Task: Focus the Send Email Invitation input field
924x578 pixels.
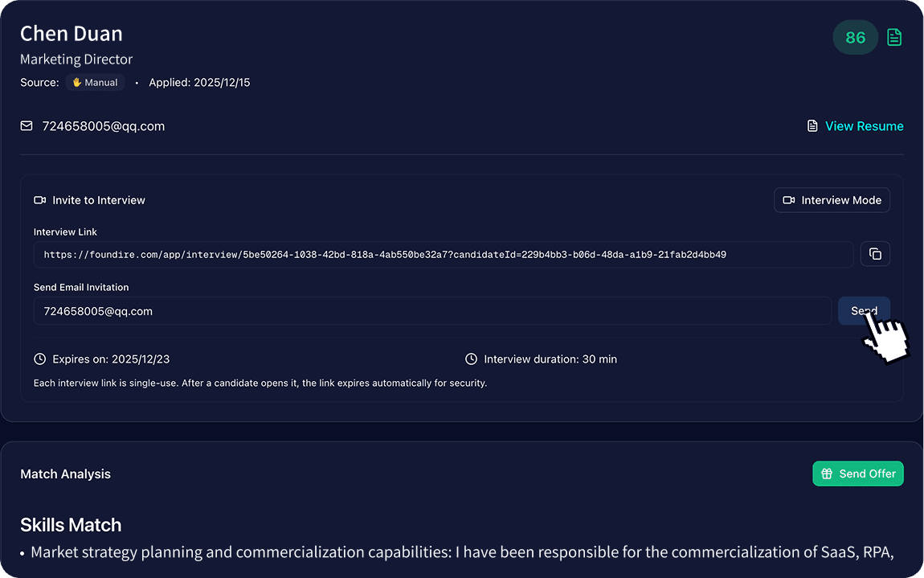Action: pyautogui.click(x=431, y=311)
